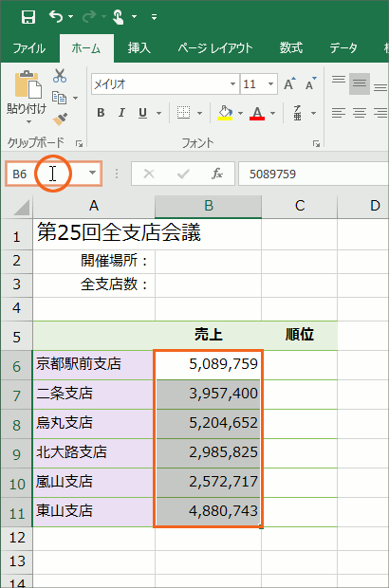
Task: Open the underline style dropdown arrow
Action: pyautogui.click(x=158, y=113)
